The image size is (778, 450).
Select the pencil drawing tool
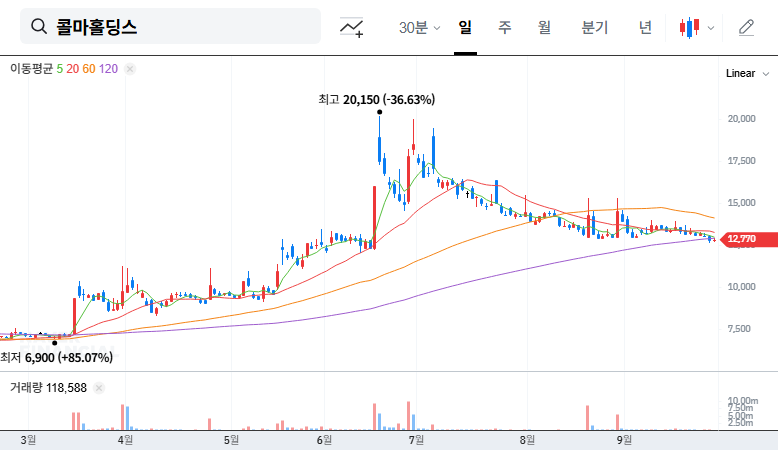click(746, 27)
